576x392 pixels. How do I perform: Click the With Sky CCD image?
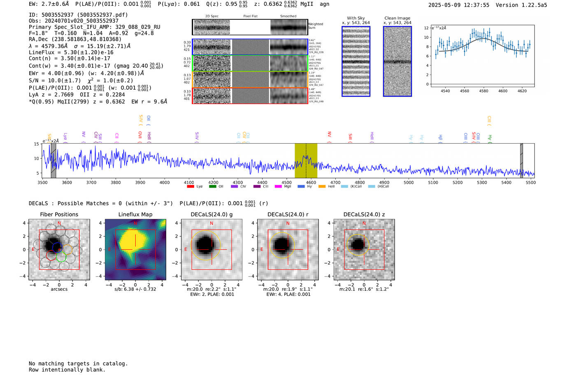(356, 61)
